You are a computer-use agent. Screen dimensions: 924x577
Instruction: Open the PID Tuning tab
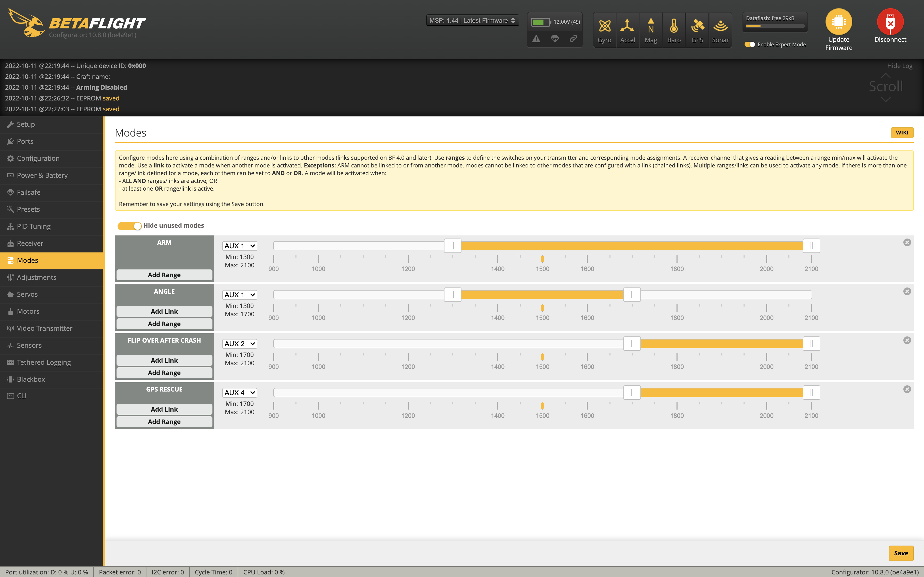(x=34, y=226)
